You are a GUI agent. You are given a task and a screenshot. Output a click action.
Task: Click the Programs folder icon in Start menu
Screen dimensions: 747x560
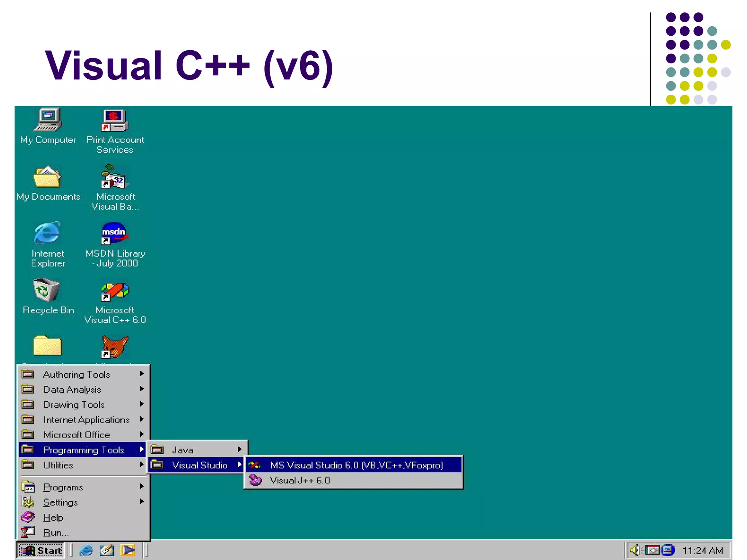(28, 487)
